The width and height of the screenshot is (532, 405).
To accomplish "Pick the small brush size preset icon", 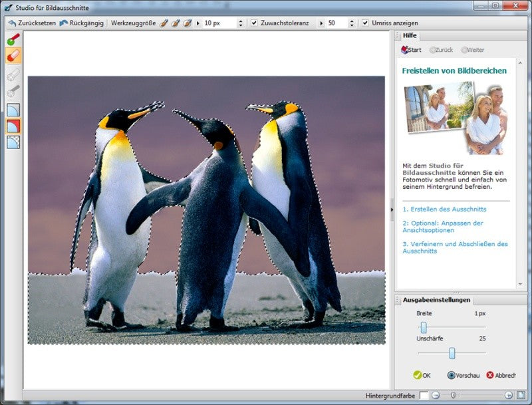I will pyautogui.click(x=164, y=23).
